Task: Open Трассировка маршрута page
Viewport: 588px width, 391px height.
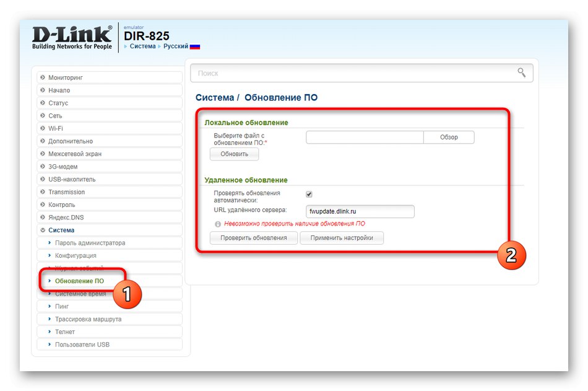Action: click(110, 319)
